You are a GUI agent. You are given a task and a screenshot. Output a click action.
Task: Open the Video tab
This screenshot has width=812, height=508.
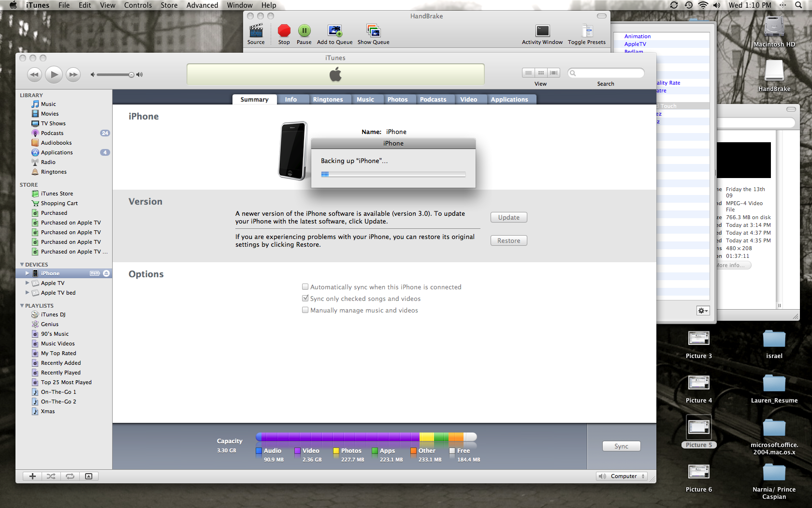[469, 99]
